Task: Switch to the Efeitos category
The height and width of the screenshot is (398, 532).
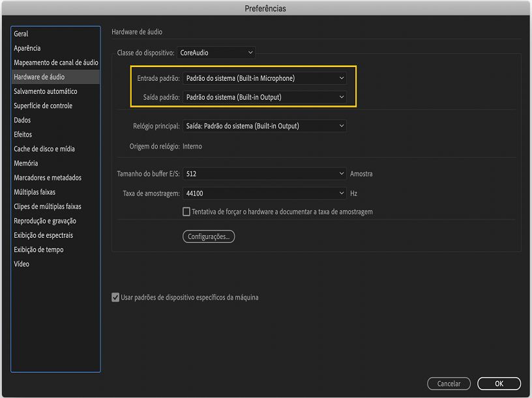Action: point(23,134)
